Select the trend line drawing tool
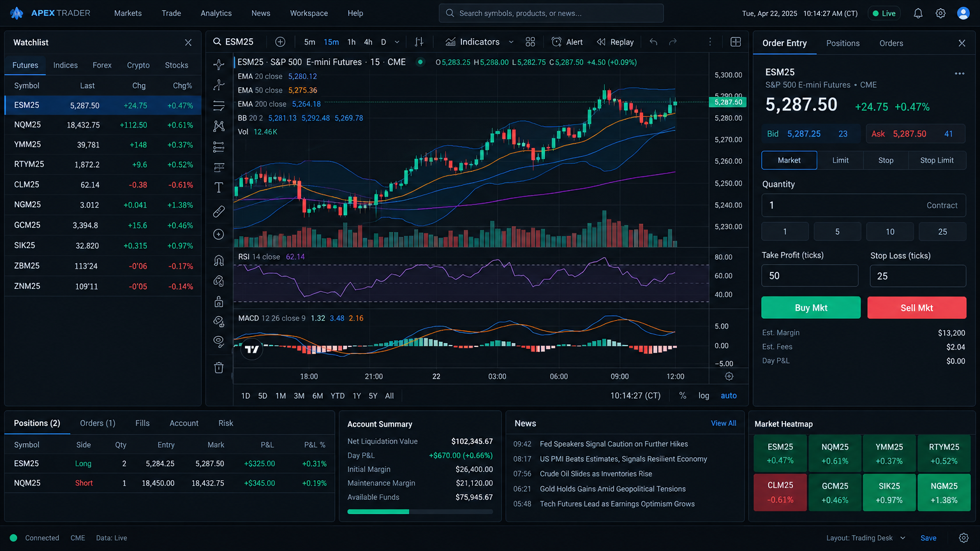This screenshot has width=980, height=551. tap(219, 85)
